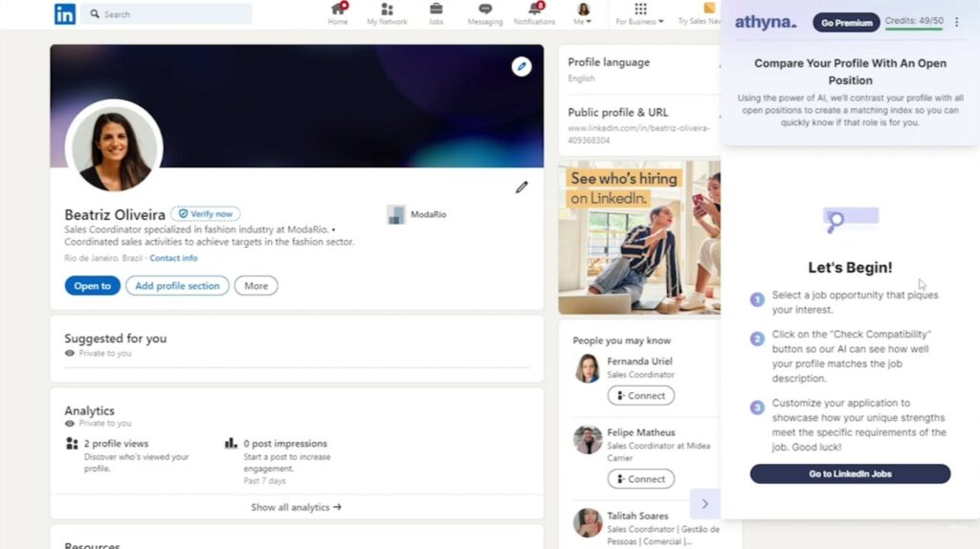
Task: Open Fernanda Uriel's profile photo
Action: (588, 368)
